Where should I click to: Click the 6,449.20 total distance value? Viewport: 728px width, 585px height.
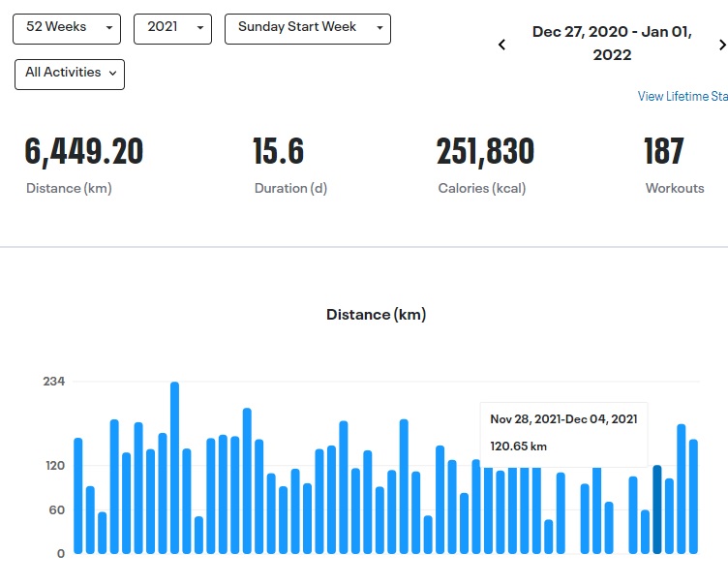(x=84, y=152)
